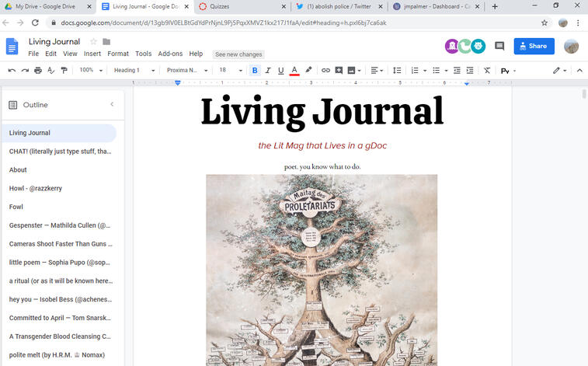This screenshot has height=366, width=588.
Task: Open the File menu
Action: pos(33,54)
